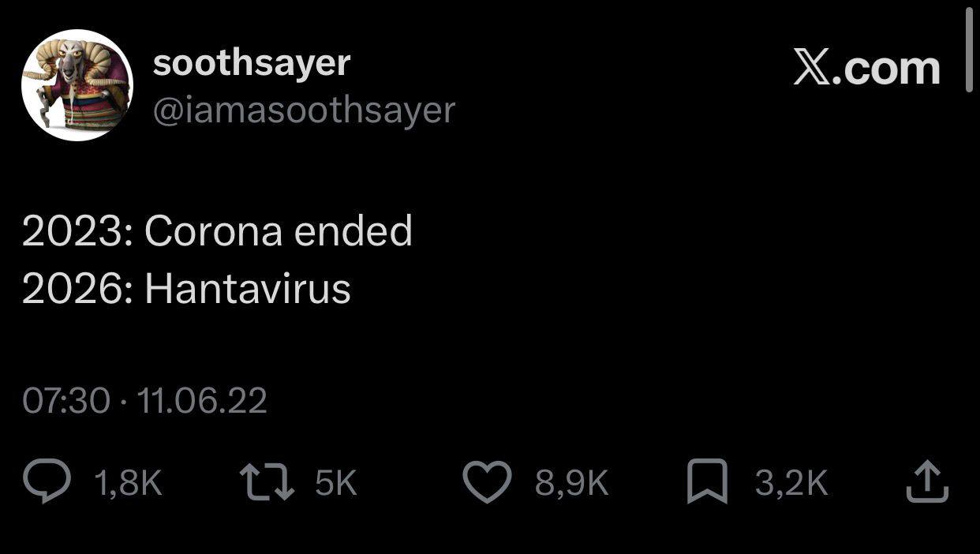View the 3,2K bookmarks count

coord(791,483)
